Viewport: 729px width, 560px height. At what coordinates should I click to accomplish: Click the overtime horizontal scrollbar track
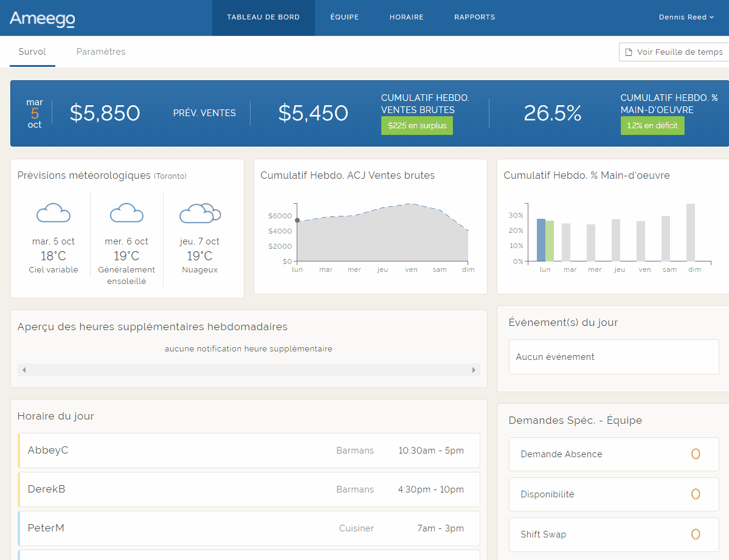click(x=249, y=370)
